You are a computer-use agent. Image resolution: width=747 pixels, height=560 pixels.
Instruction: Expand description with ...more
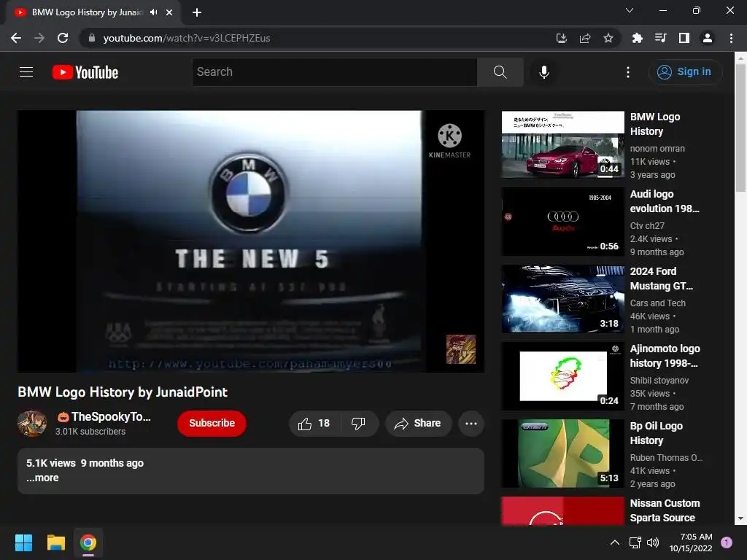(42, 478)
